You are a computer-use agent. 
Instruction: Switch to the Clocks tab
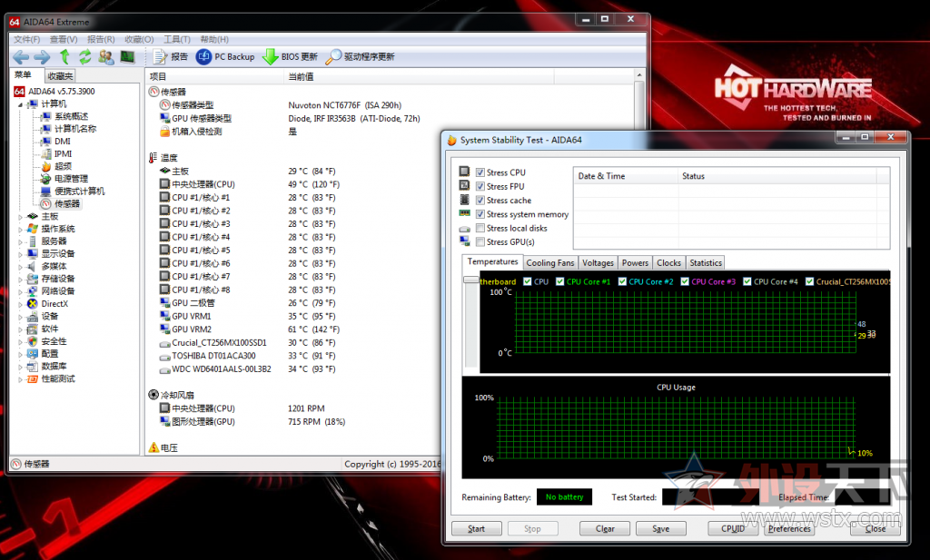pyautogui.click(x=668, y=262)
